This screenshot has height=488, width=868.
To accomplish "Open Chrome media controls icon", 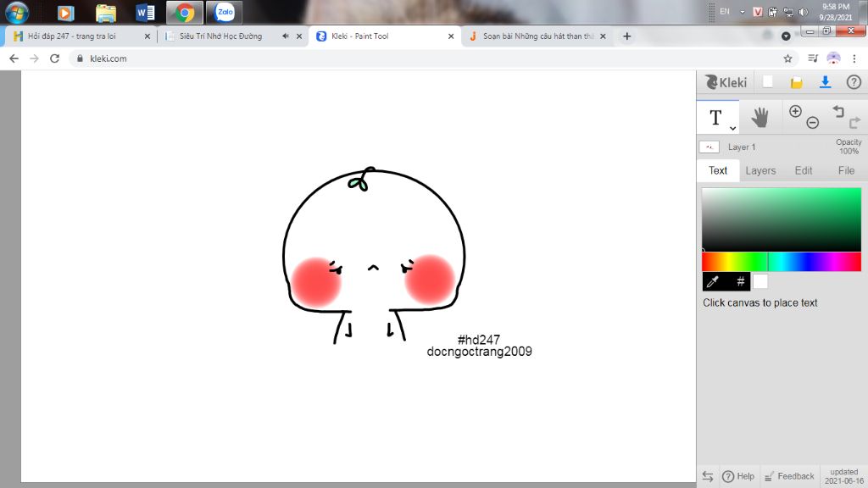I will [x=813, y=58].
